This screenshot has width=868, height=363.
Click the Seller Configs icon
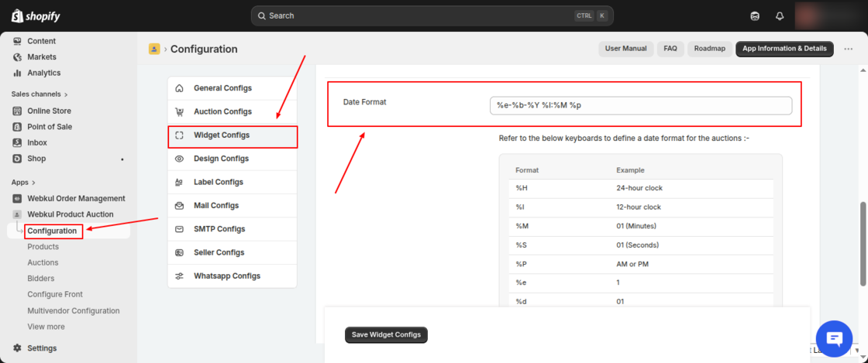pos(179,252)
